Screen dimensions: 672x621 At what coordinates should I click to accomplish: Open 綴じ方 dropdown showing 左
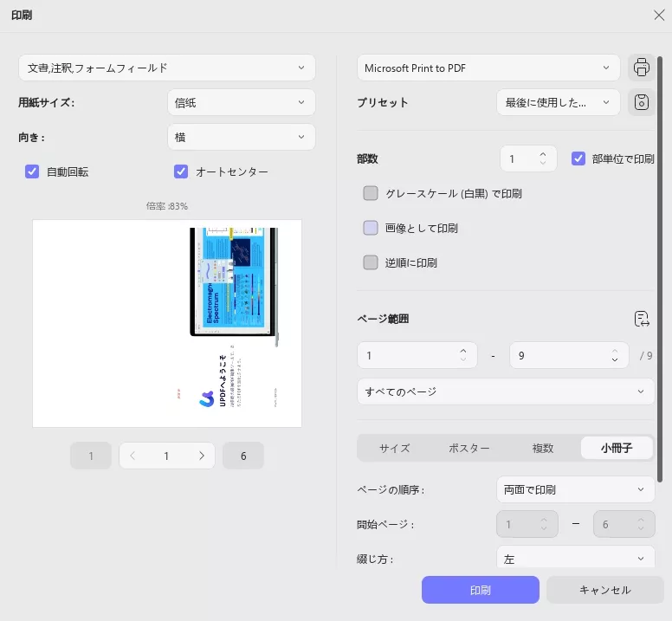[576, 558]
